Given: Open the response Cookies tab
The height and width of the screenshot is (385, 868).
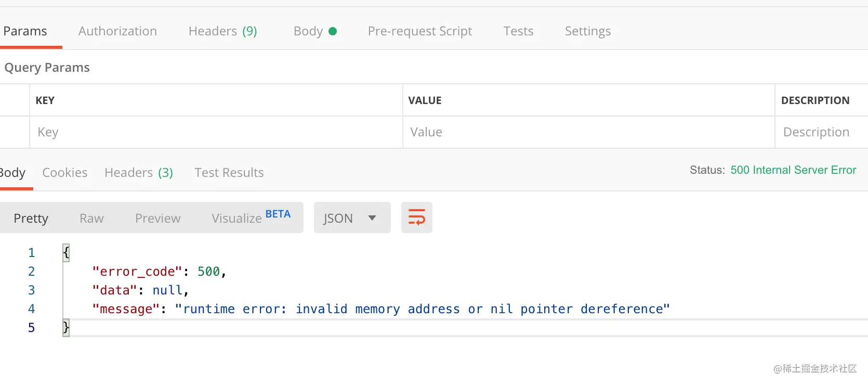Looking at the screenshot, I should (64, 173).
